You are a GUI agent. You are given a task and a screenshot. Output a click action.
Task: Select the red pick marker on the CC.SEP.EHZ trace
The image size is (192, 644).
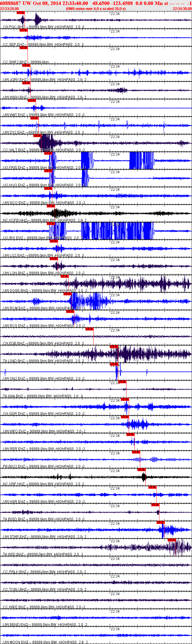[23, 30]
